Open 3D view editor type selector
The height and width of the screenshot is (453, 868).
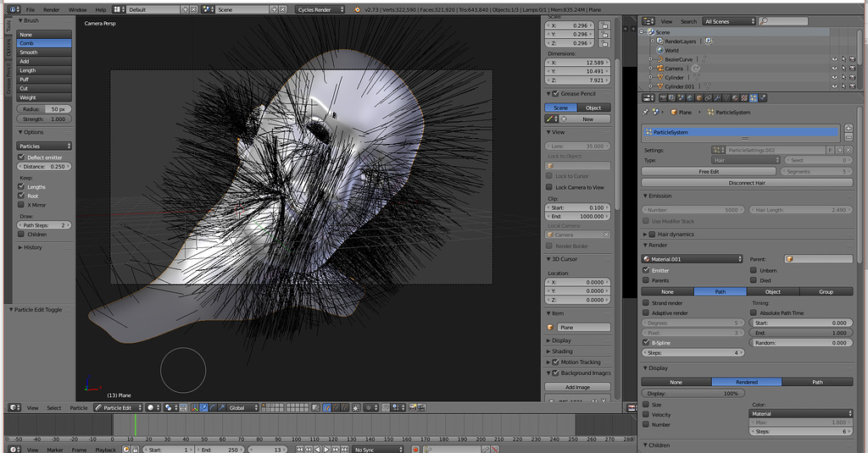[14, 407]
